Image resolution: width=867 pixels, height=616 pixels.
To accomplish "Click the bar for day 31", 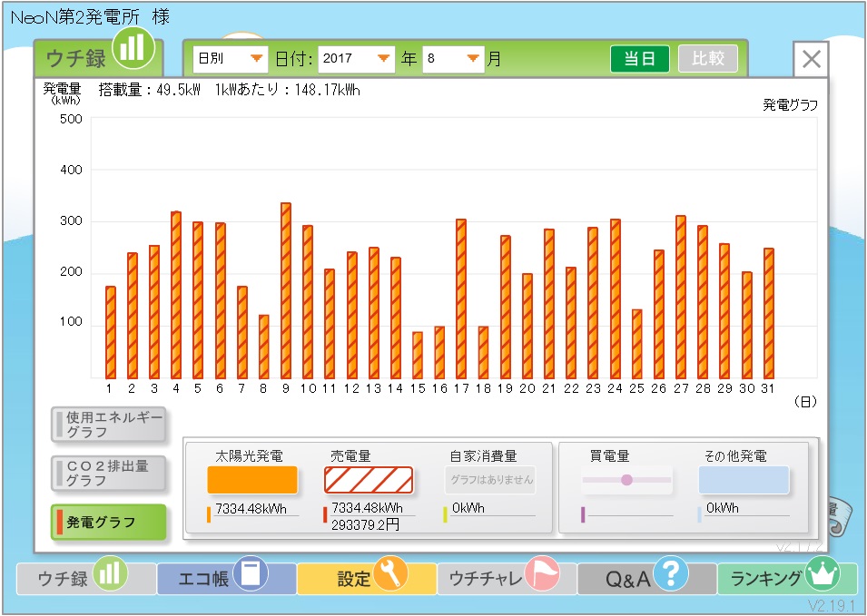I will [769, 313].
